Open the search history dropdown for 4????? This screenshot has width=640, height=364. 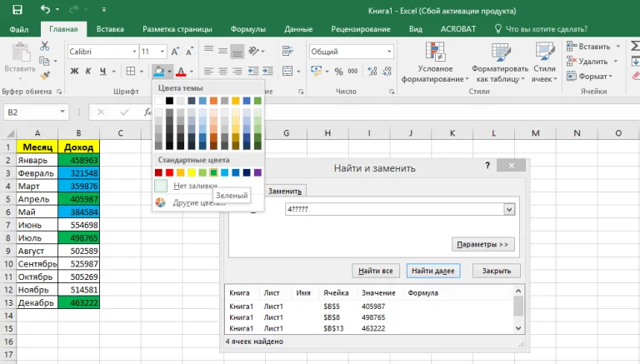coord(509,209)
